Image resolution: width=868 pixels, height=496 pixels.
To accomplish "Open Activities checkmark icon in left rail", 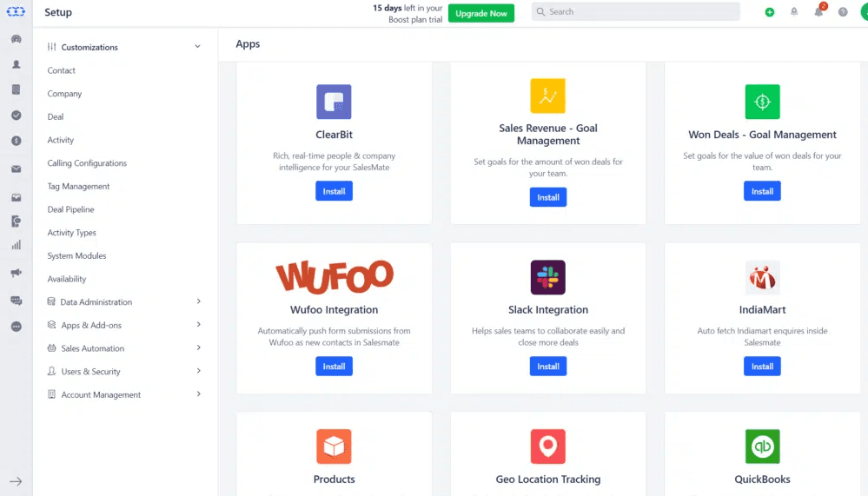I will coord(16,116).
